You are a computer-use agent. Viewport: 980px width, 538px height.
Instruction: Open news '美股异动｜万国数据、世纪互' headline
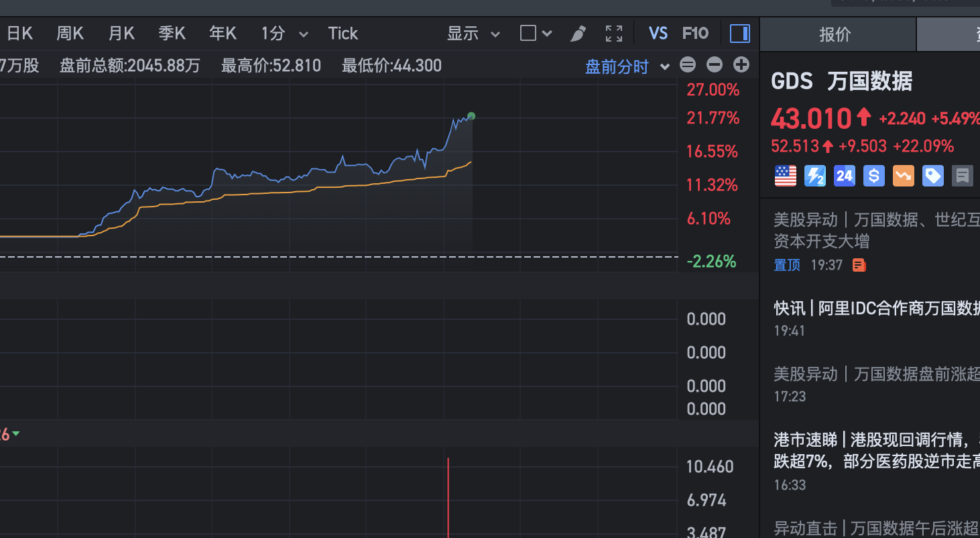[x=877, y=229]
